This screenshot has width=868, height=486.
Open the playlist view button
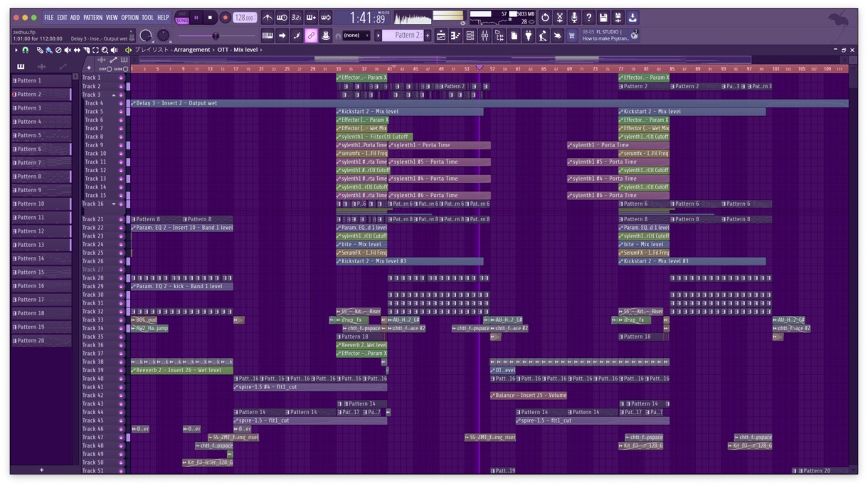442,35
